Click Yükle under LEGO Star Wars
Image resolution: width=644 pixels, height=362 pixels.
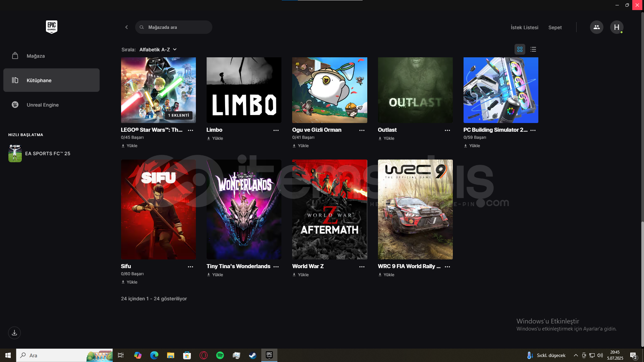(129, 146)
